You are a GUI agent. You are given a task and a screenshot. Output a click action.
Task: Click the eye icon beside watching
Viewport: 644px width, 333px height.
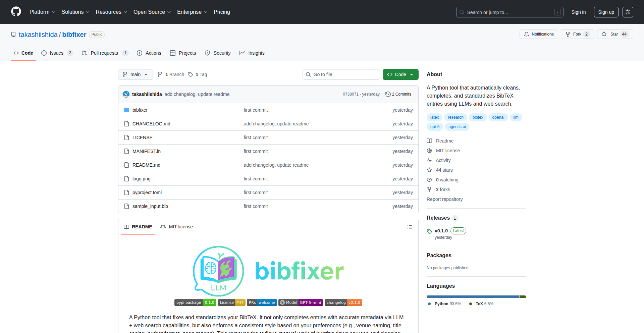point(429,180)
